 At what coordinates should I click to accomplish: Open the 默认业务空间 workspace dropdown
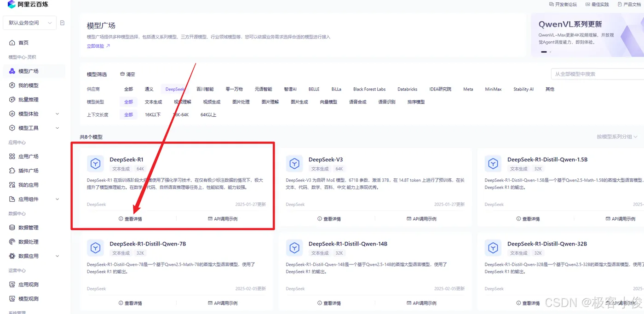(x=30, y=23)
